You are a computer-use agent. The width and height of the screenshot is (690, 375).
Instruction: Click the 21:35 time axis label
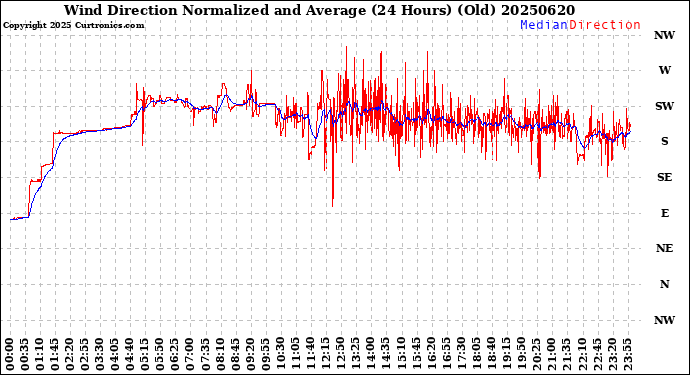(x=565, y=355)
